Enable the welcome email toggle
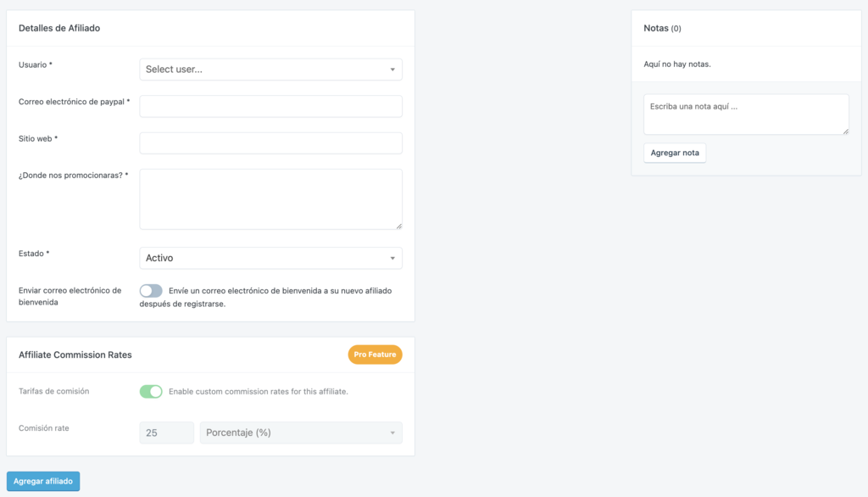 [x=151, y=291]
